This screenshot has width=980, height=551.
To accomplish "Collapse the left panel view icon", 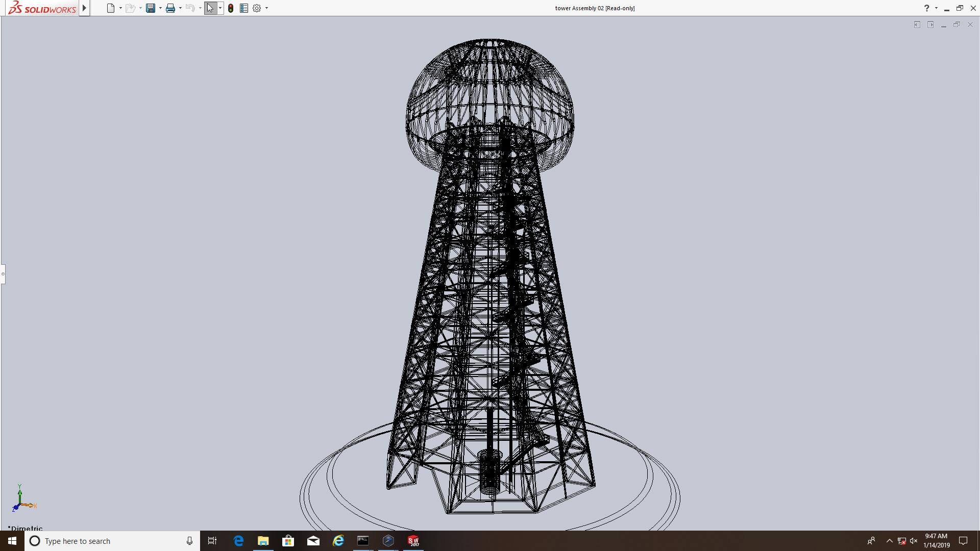I will point(917,24).
